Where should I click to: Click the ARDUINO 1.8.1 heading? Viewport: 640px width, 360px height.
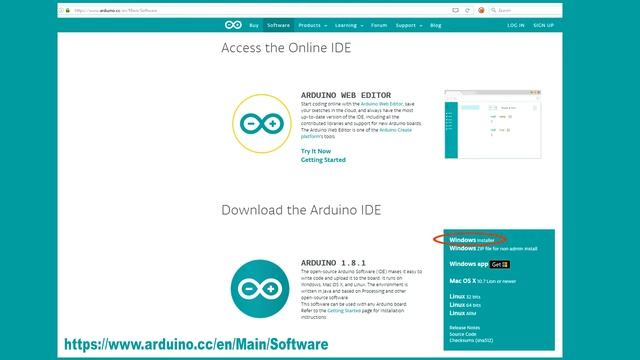pyautogui.click(x=333, y=263)
